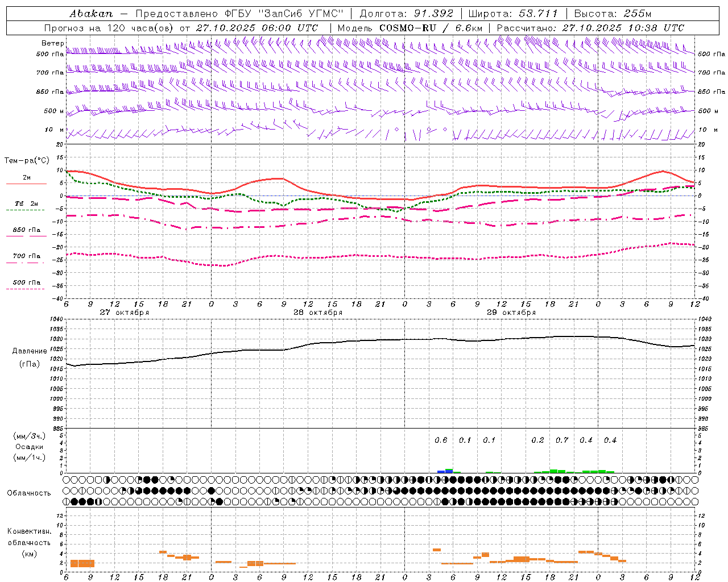The width and height of the screenshot is (728, 582).
Task: Click the "(мм/3ч.)" precipitation unit label
Action: click(x=30, y=436)
